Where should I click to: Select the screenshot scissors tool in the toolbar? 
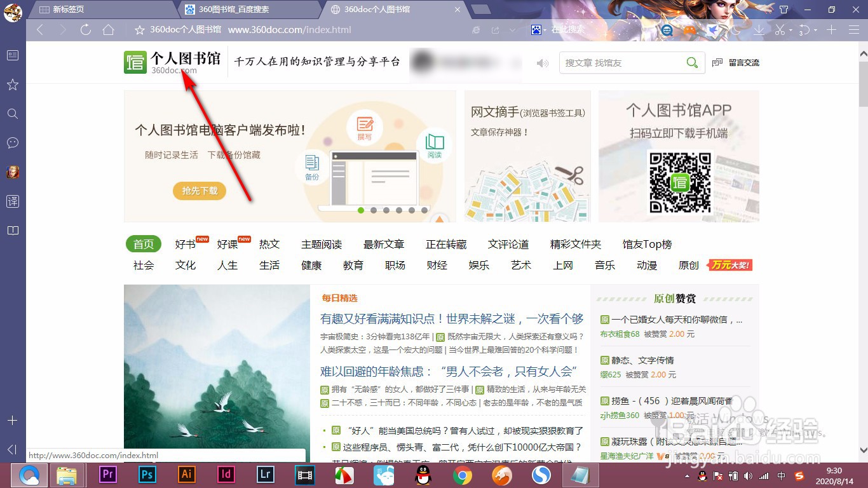point(781,30)
